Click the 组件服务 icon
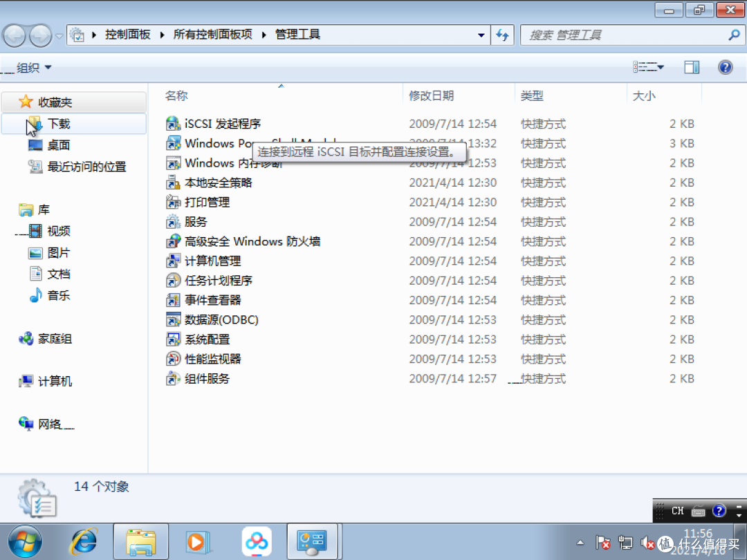The image size is (747, 560). [173, 379]
